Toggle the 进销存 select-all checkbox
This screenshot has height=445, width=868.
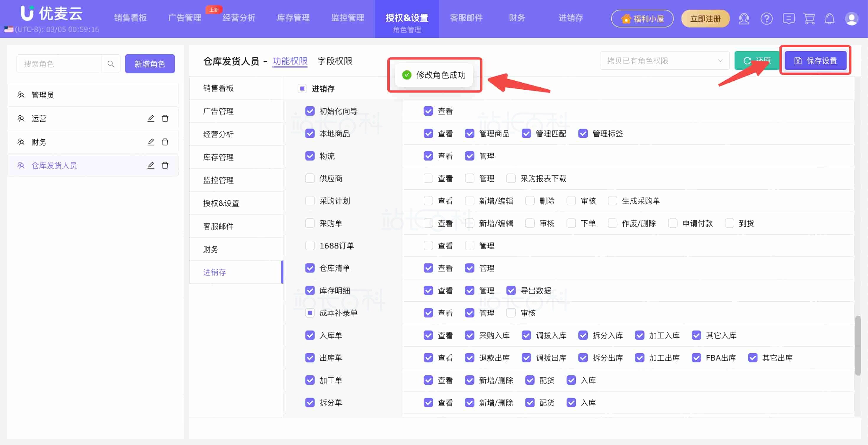(x=302, y=89)
